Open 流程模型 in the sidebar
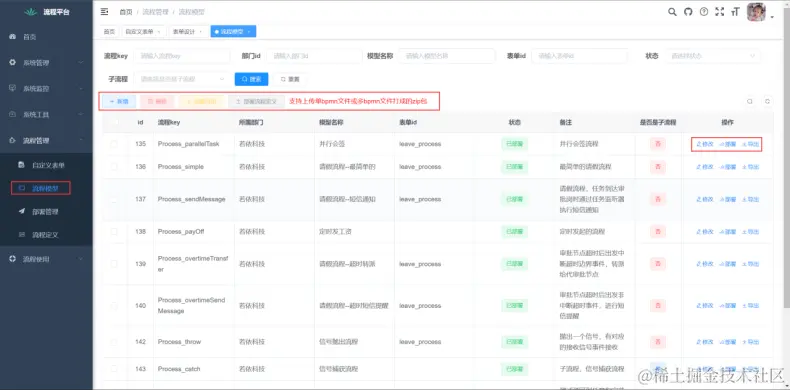 46,188
